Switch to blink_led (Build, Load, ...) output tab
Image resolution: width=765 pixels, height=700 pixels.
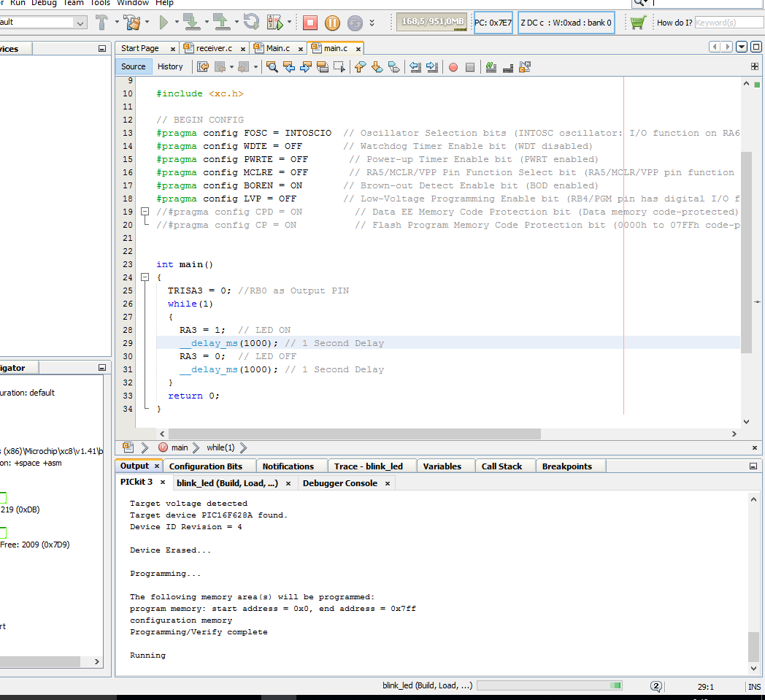point(227,483)
